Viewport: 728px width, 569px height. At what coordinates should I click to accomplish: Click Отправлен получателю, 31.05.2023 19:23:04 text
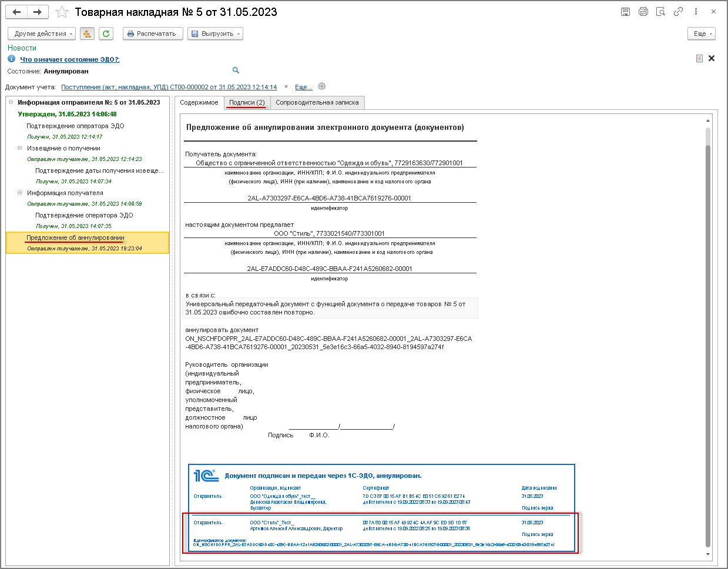click(x=85, y=249)
